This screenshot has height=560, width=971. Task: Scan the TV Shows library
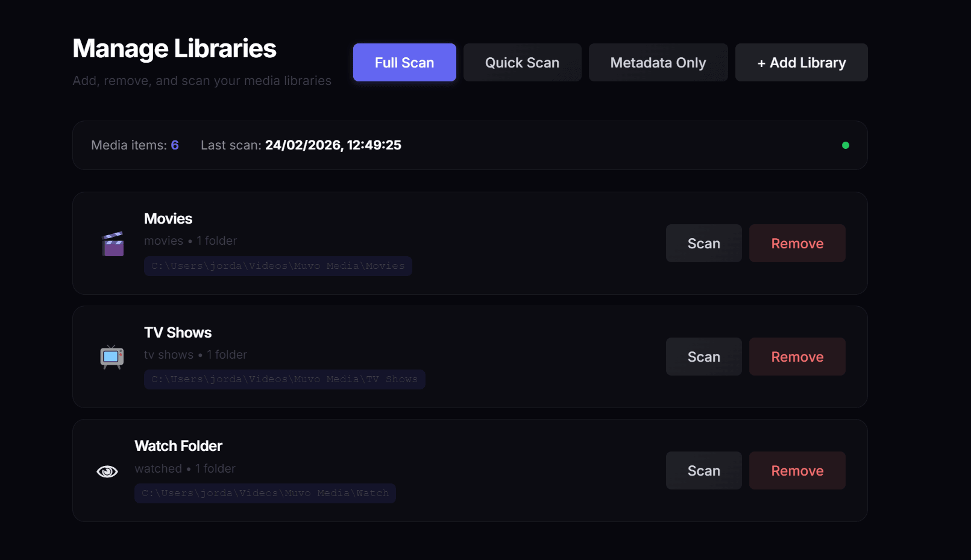coord(703,356)
